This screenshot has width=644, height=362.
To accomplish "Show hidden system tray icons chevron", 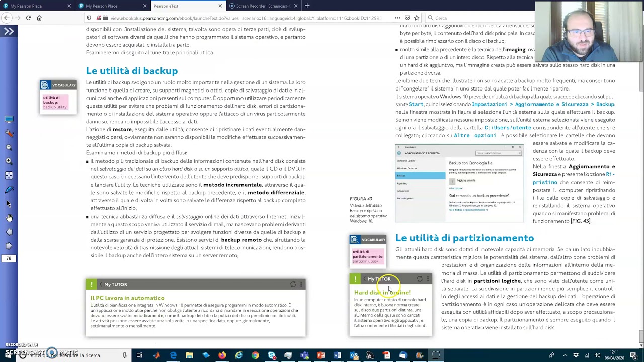I will point(565,355).
